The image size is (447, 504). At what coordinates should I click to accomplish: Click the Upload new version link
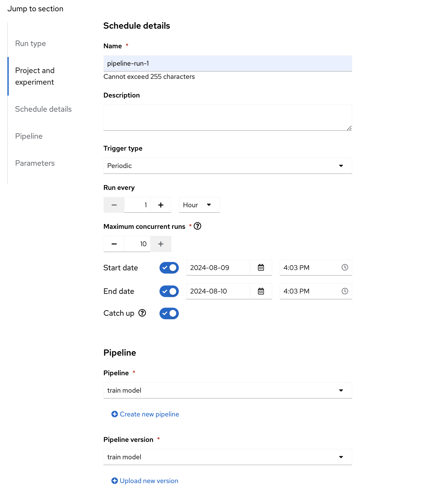(x=145, y=481)
